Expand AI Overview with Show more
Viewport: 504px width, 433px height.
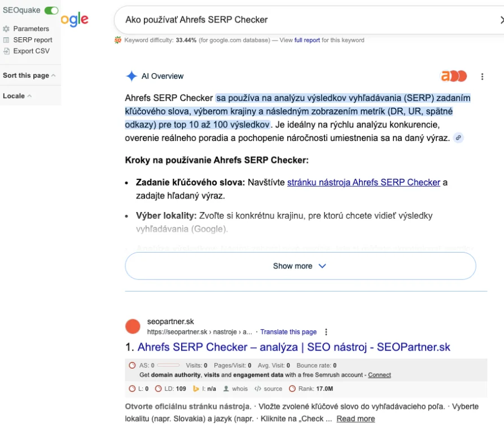coord(300,266)
